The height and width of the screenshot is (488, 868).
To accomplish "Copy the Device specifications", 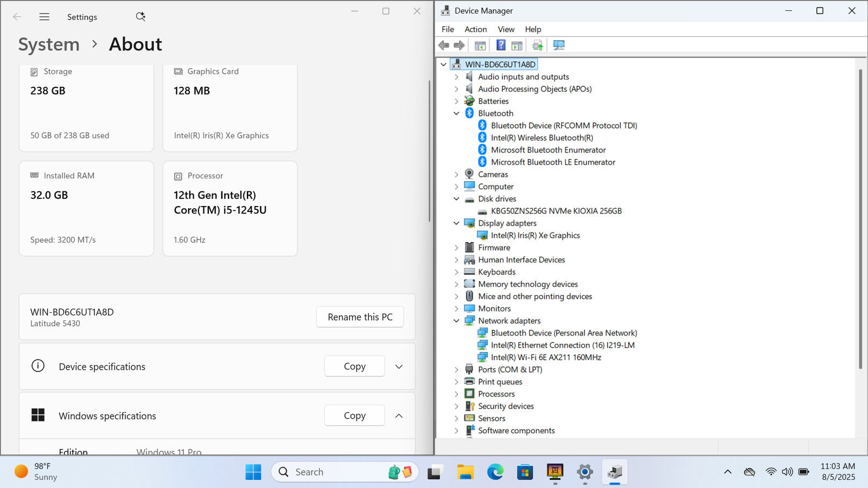I will pyautogui.click(x=354, y=367).
